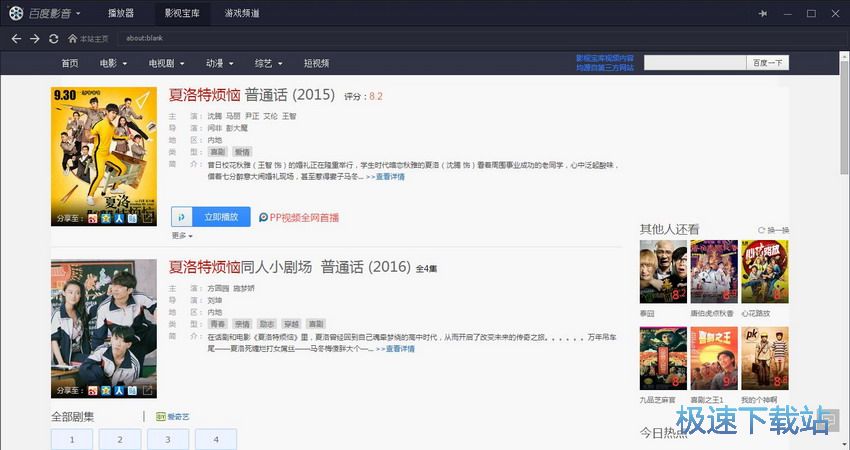Click the pin window icon in title bar
This screenshot has width=850, height=450.
[x=763, y=14]
